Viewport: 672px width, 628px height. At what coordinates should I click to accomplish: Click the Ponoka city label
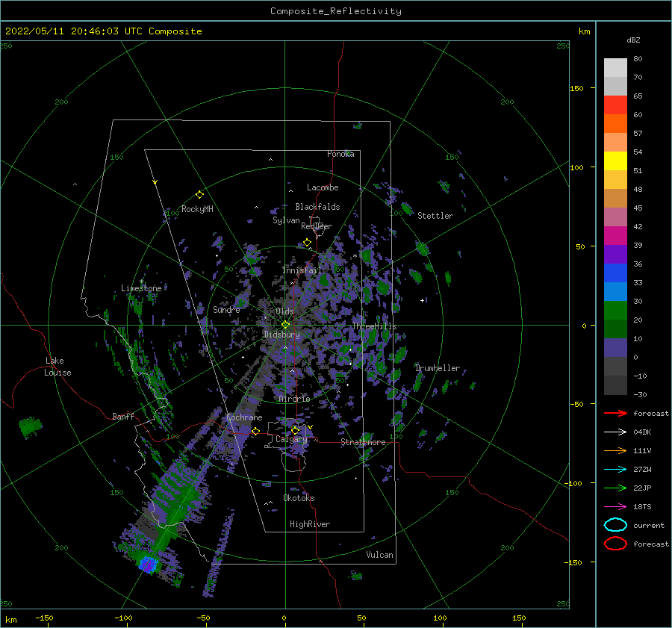340,154
